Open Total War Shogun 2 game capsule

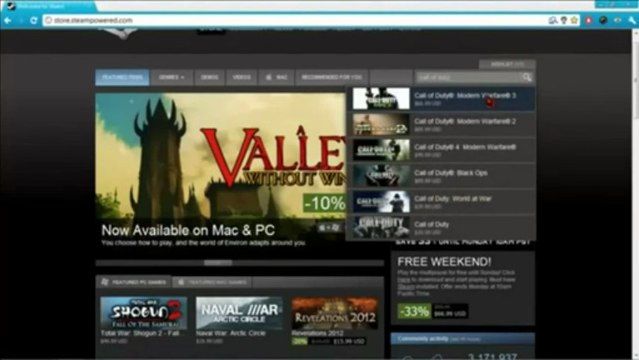point(143,313)
